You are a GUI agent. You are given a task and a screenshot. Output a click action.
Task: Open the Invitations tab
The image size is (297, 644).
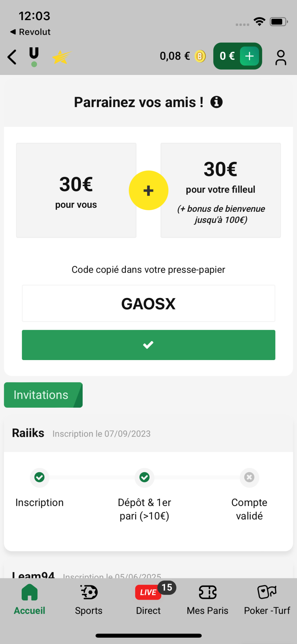click(43, 395)
